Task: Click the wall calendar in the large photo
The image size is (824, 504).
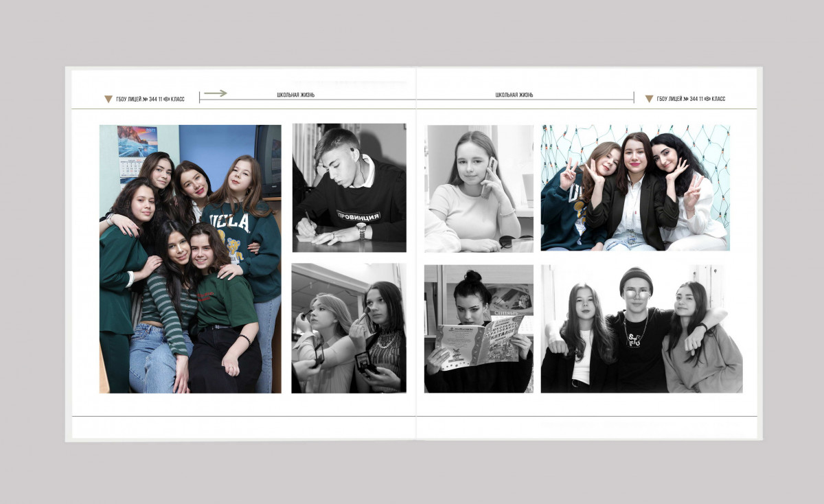Action: pos(130,168)
